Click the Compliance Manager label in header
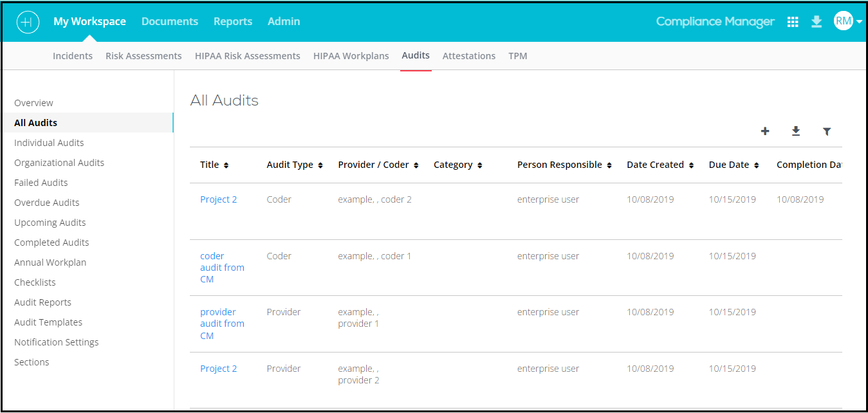Viewport: 868px width, 413px height. (715, 21)
